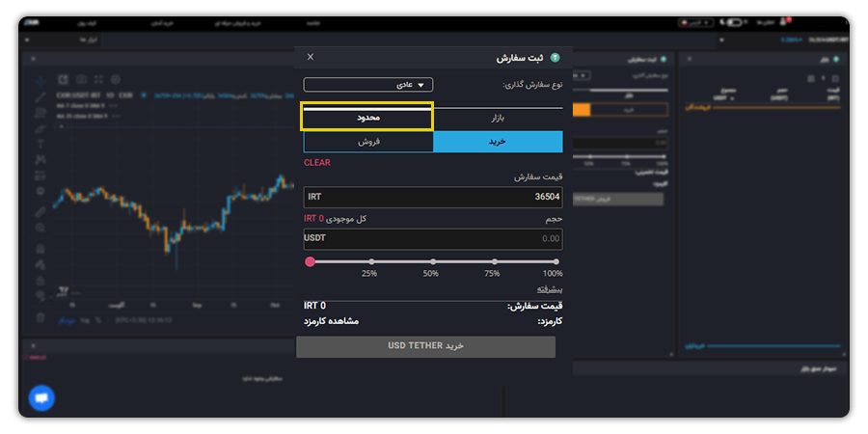
Task: Set volume slider to 25%
Action: pyautogui.click(x=371, y=261)
